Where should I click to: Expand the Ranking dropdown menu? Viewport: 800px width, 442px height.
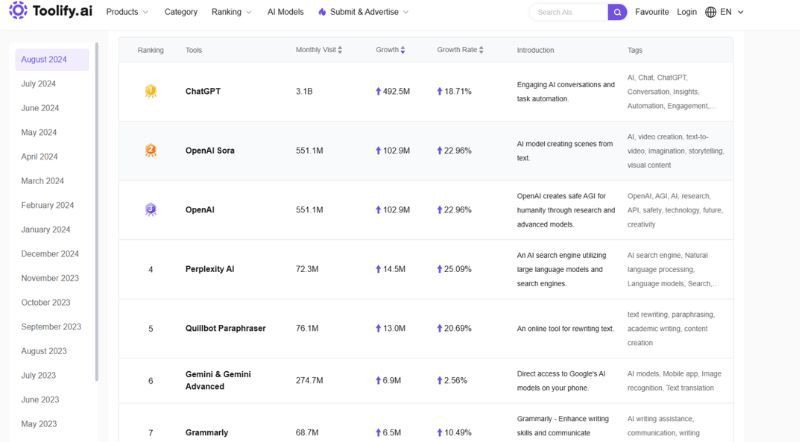232,12
